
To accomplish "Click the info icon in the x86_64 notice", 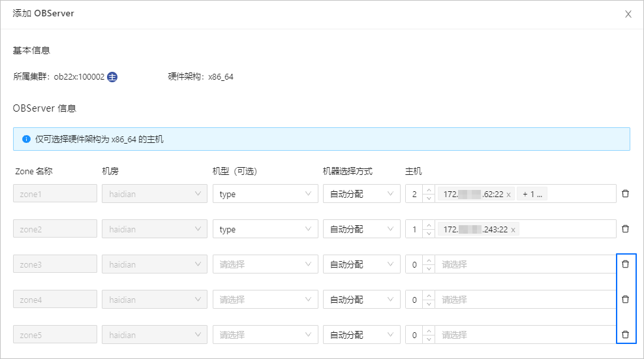I will 26,139.
